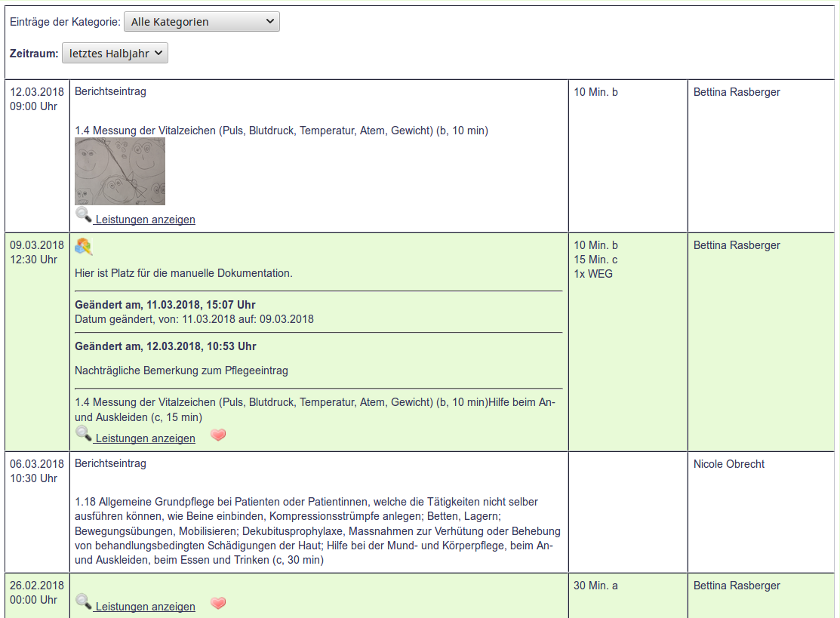The height and width of the screenshot is (618, 840).
Task: Click 'Geändert am, 11.03.2018, 15:07 Uhr' heading
Action: click(x=165, y=305)
